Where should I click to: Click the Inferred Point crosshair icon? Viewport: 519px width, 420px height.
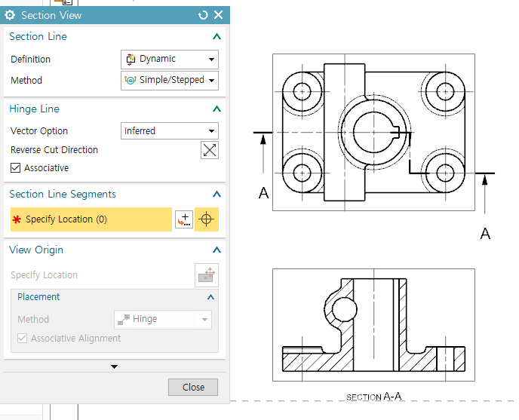207,219
